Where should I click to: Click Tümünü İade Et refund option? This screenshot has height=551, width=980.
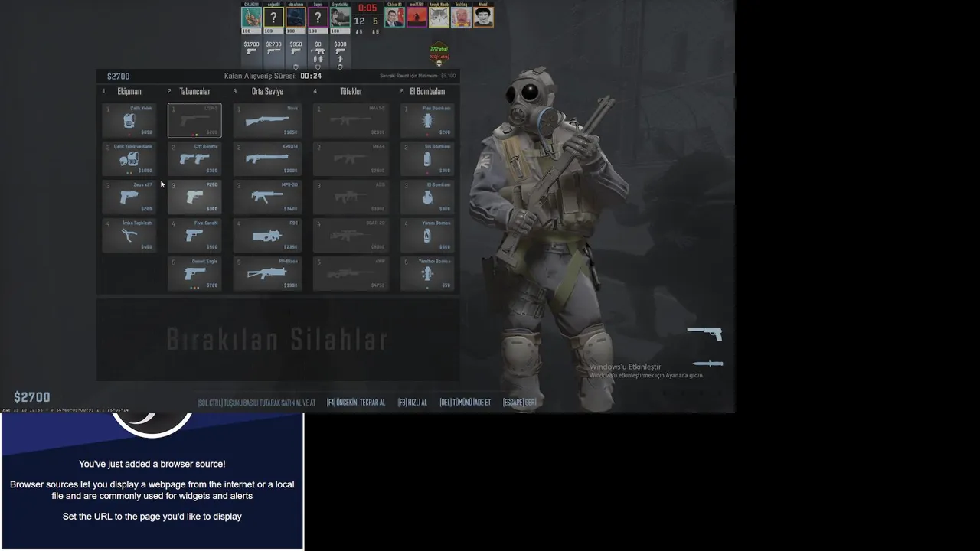465,403
